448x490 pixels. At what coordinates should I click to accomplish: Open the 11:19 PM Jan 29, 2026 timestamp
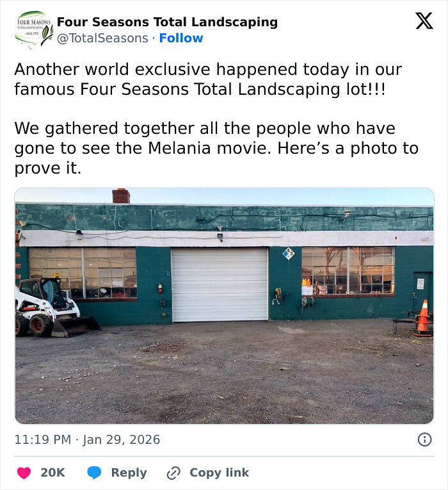click(87, 440)
